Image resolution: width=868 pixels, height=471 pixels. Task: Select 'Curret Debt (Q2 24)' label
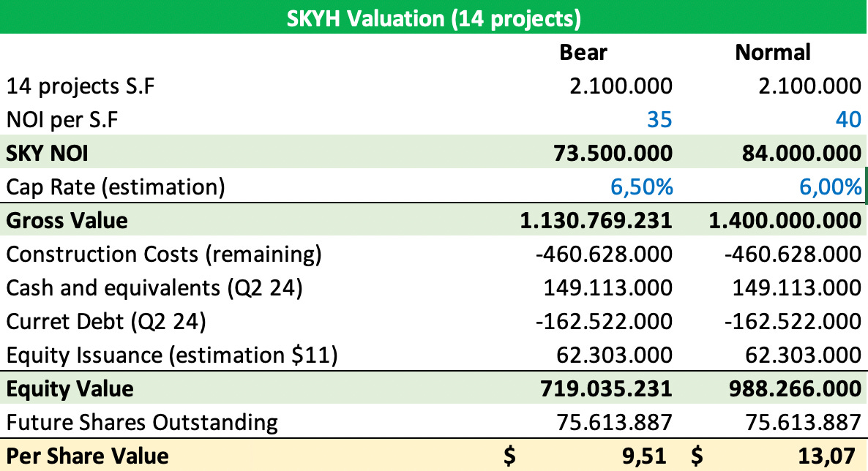tap(106, 322)
